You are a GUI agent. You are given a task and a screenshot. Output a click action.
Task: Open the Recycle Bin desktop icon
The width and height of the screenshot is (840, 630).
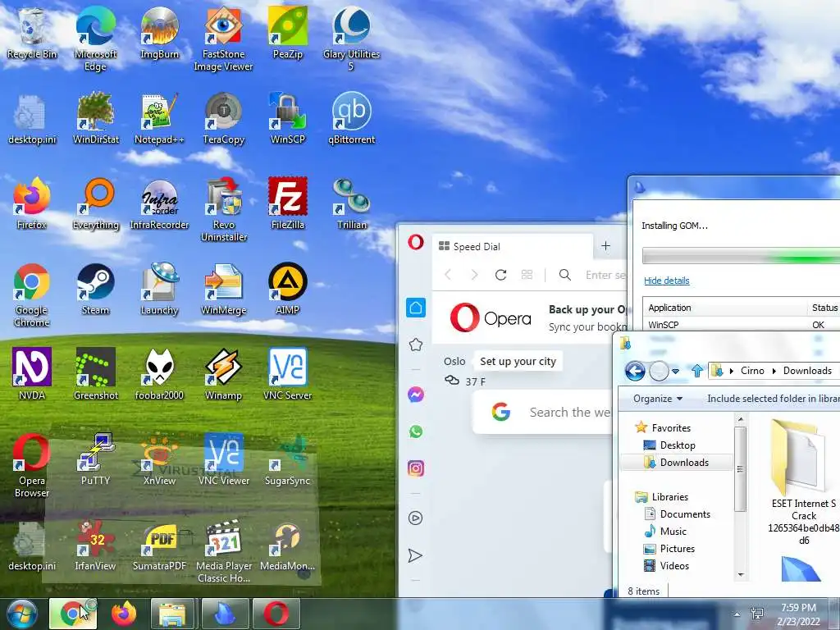(x=32, y=33)
